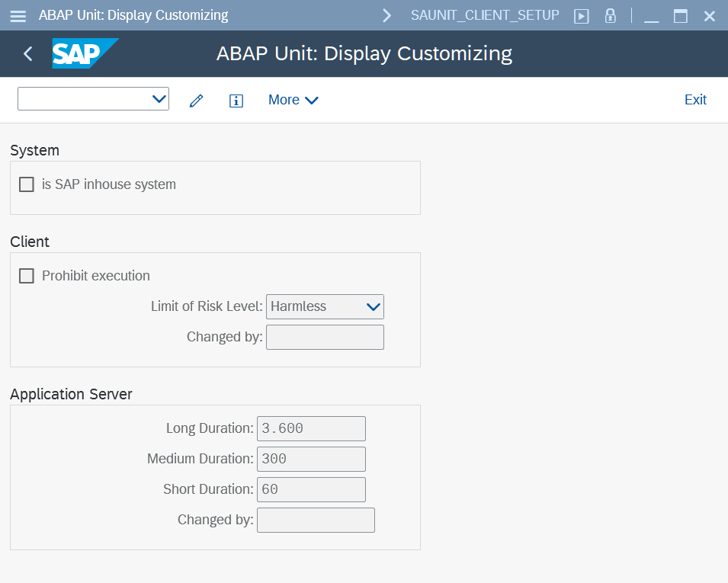728x583 pixels.
Task: Click the 'System' group heading
Action: (35, 150)
